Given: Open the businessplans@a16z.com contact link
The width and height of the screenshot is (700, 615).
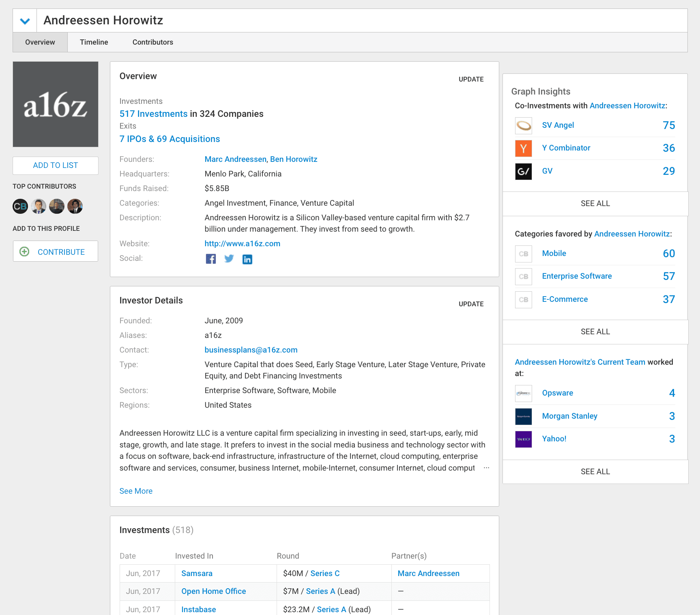Looking at the screenshot, I should (x=251, y=350).
